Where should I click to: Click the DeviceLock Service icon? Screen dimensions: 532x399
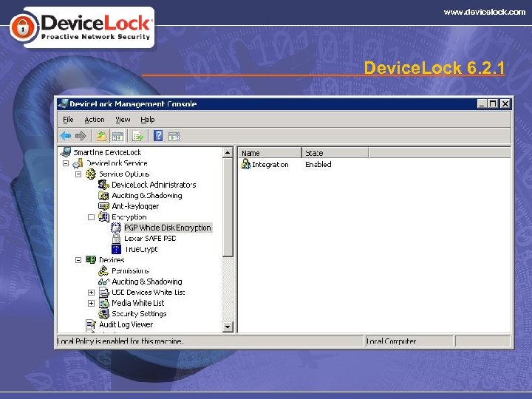(78, 163)
